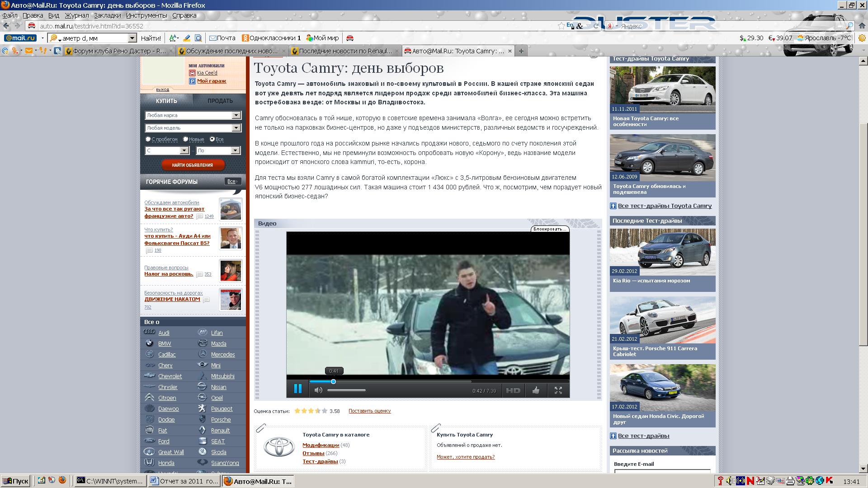Screen dimensions: 868x488
Task: Click 'Может, хотите продать?' link
Action: (x=466, y=457)
